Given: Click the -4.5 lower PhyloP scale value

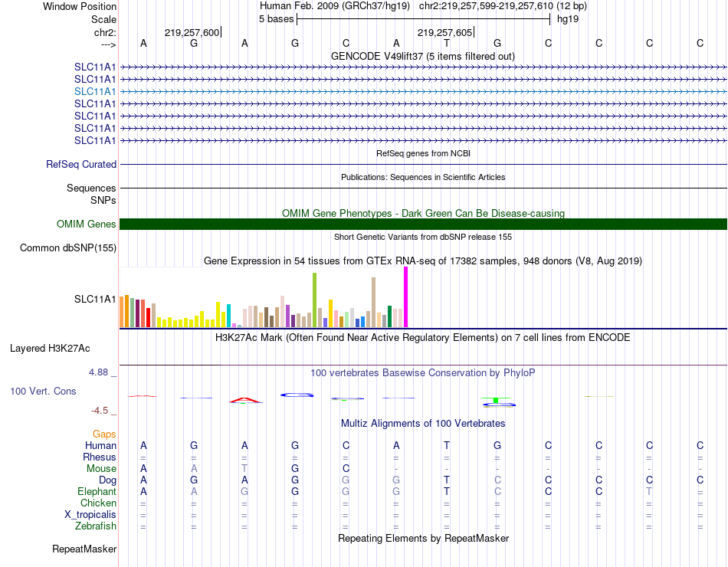Looking at the screenshot, I should point(100,411).
